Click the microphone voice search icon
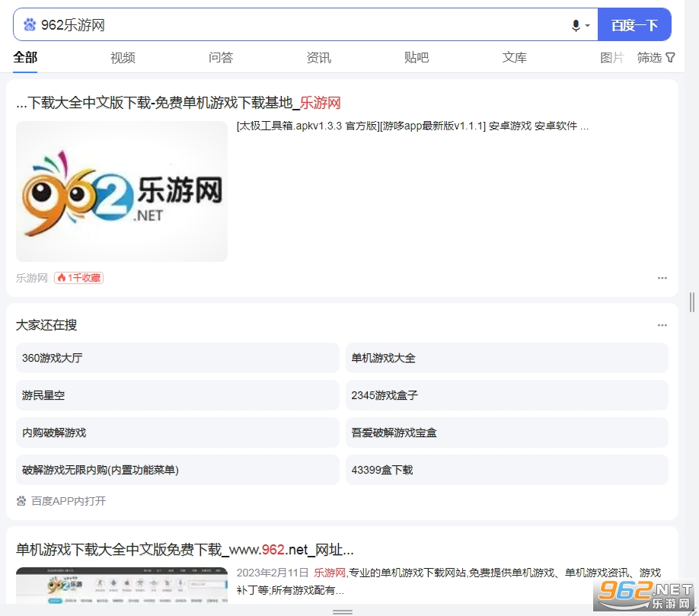Viewport: 699px width, 616px height. [x=576, y=25]
